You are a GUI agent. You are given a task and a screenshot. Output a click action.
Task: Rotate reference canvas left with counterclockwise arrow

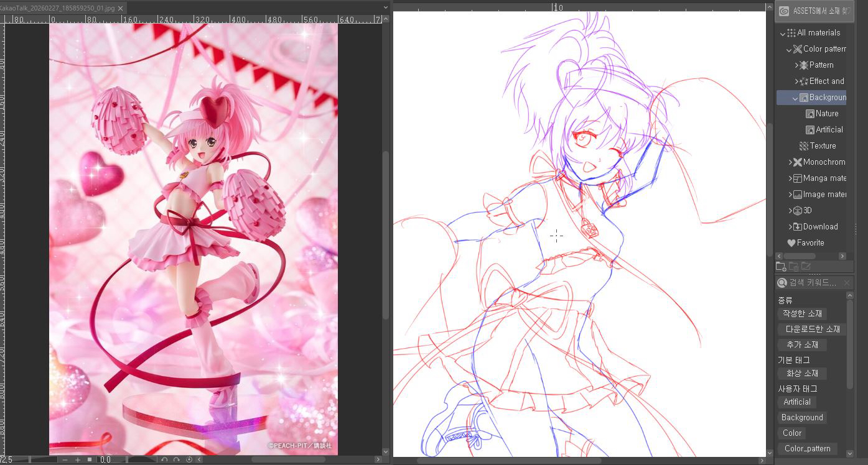(x=164, y=459)
